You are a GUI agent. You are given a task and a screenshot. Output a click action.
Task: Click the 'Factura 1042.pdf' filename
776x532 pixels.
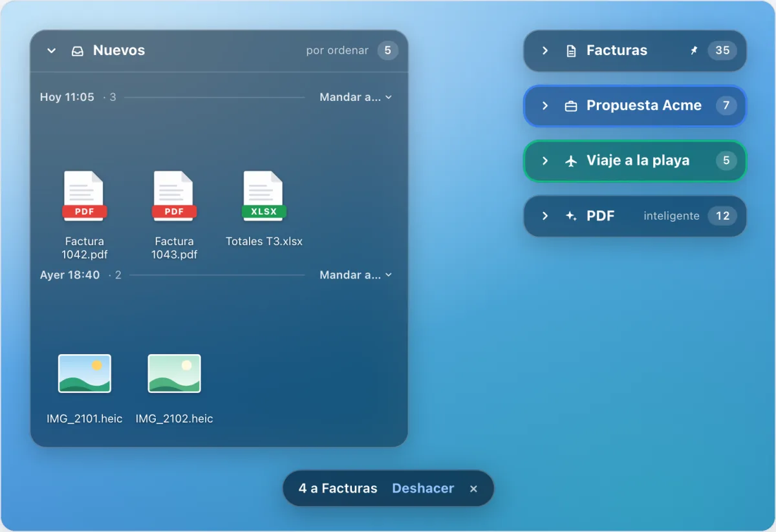pos(85,248)
